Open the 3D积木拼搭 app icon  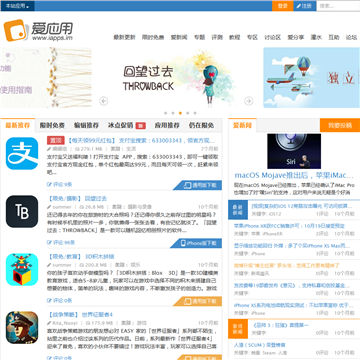click(22, 269)
